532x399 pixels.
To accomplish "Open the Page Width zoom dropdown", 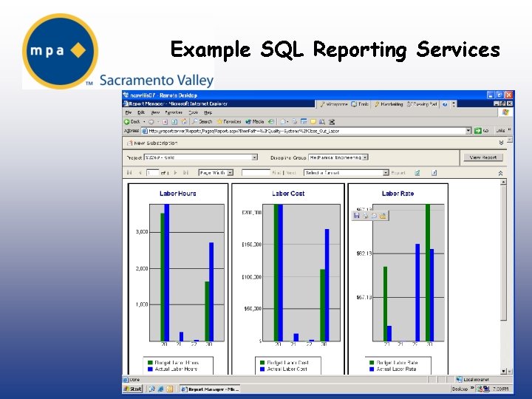I will pyautogui.click(x=216, y=173).
